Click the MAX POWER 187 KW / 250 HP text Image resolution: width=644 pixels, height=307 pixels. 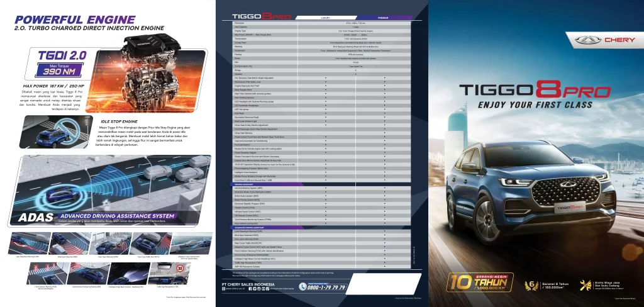tap(54, 86)
